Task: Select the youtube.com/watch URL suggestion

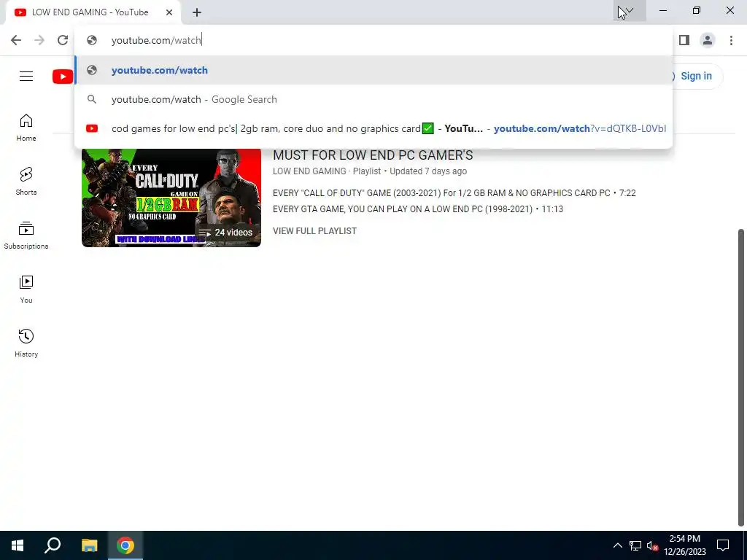Action: 373,70
